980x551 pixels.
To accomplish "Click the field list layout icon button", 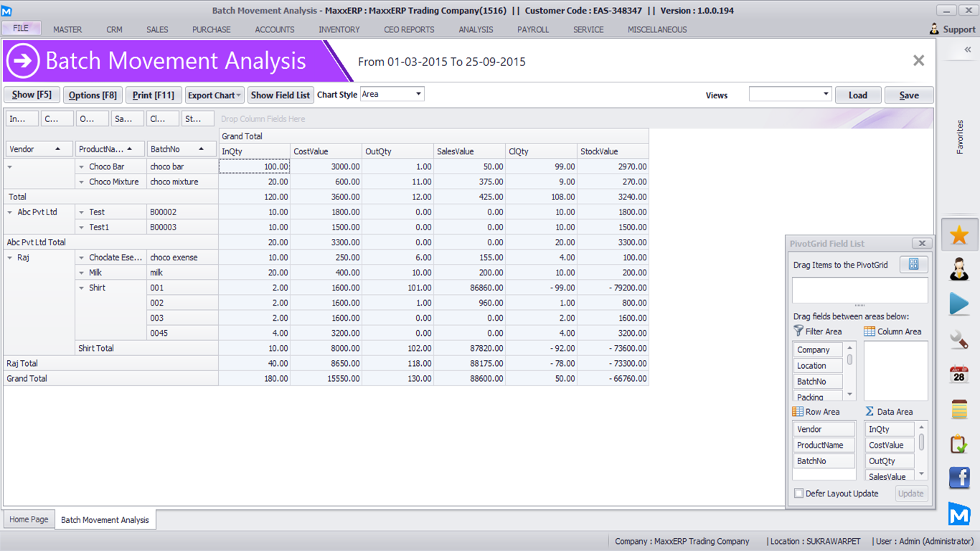I will coord(913,265).
